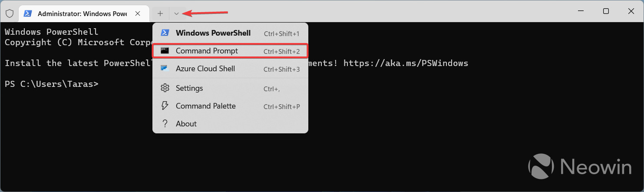Maximize the Terminal window
Viewport: 644px width, 192px height.
(606, 11)
